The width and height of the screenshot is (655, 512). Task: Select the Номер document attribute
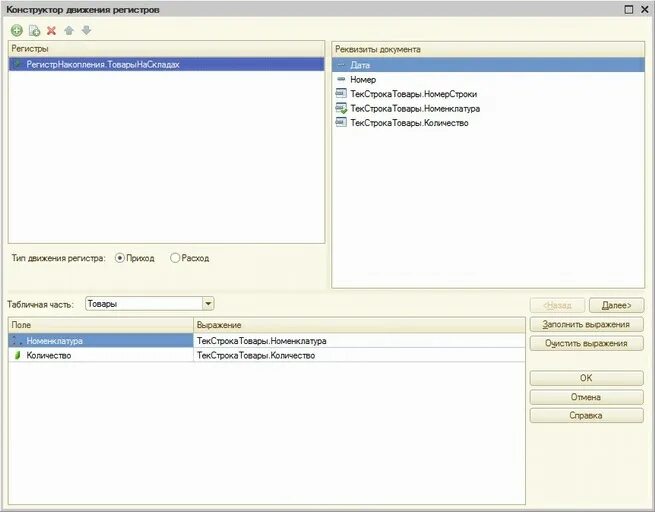tap(488, 79)
